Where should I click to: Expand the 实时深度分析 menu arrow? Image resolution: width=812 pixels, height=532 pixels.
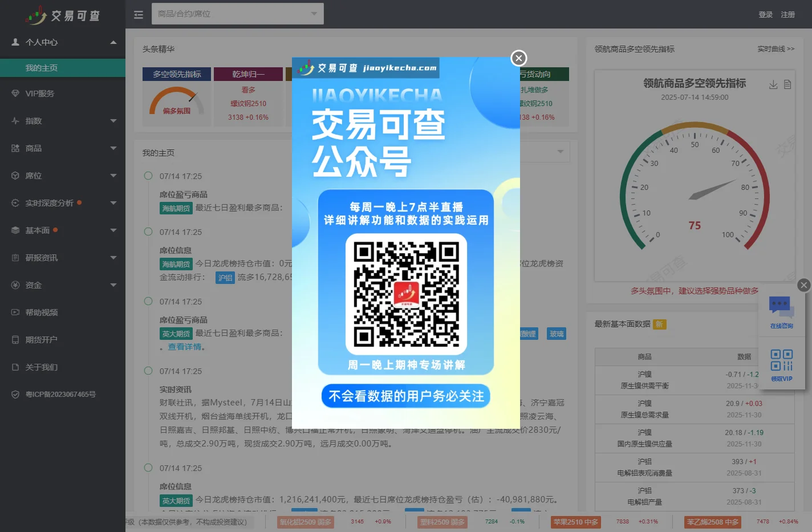tap(113, 203)
